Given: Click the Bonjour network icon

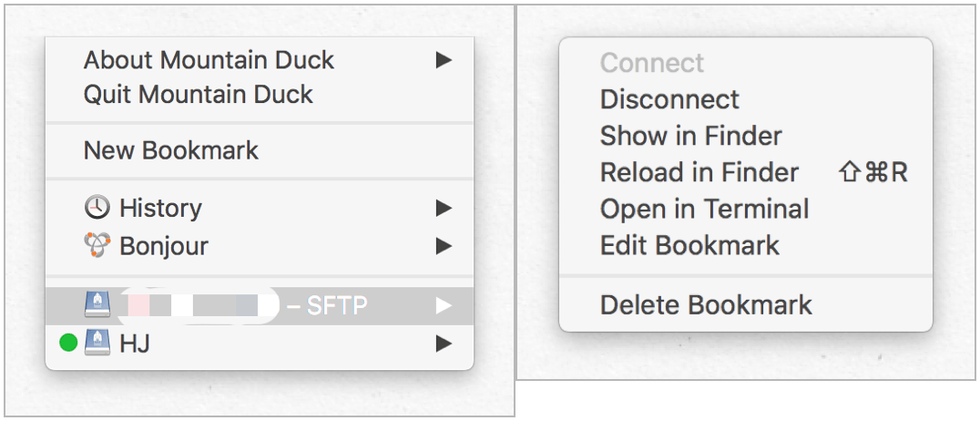Looking at the screenshot, I should pyautogui.click(x=97, y=244).
